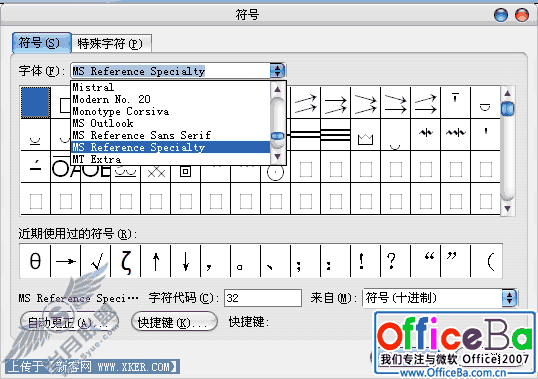Image resolution: width=538 pixels, height=379 pixels.
Task: Click font list scroll up arrow
Action: (278, 89)
